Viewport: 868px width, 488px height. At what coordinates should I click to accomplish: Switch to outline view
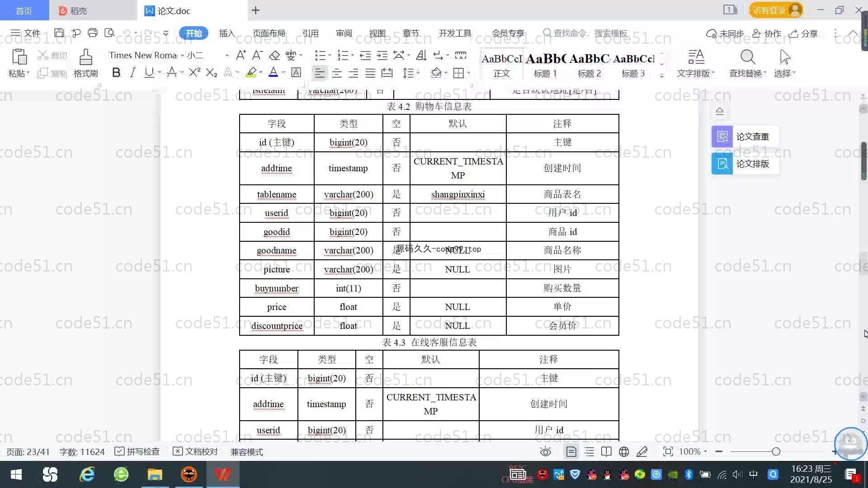(589, 451)
